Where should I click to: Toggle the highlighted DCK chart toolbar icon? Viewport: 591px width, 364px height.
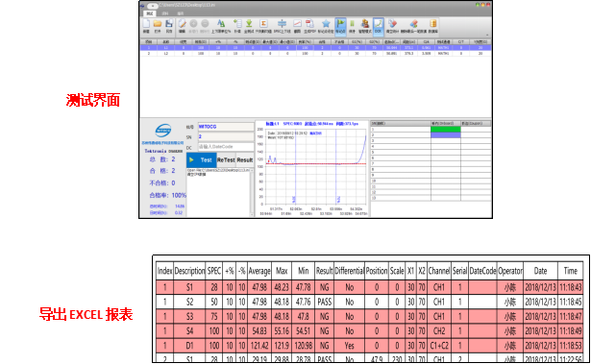coord(378,26)
